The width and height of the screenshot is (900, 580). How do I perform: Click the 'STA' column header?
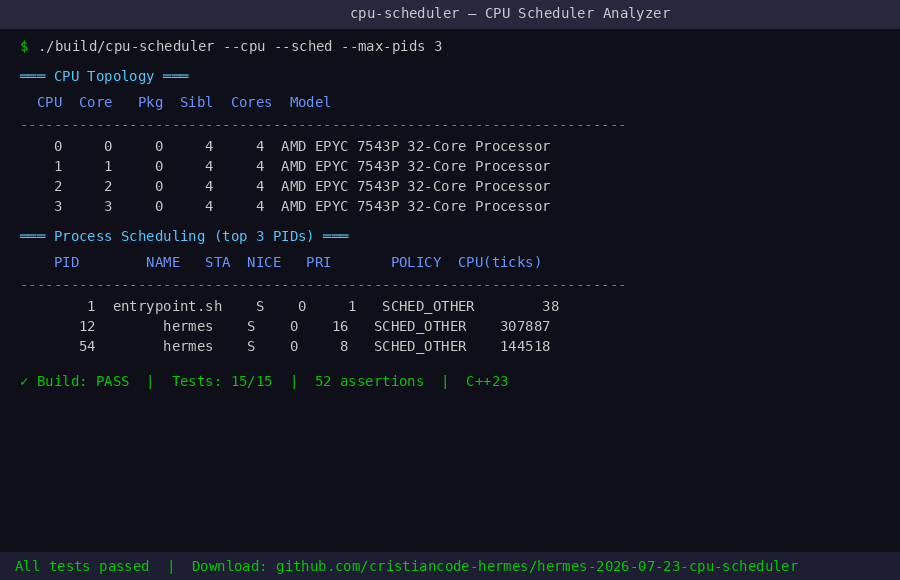pos(218,262)
